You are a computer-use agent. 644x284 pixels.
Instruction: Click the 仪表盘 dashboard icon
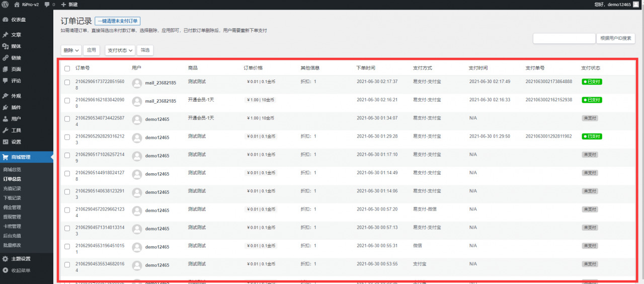(5, 20)
